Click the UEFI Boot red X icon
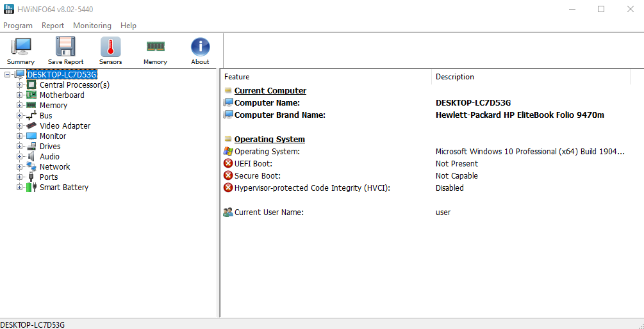The height and width of the screenshot is (329, 644). [x=228, y=164]
